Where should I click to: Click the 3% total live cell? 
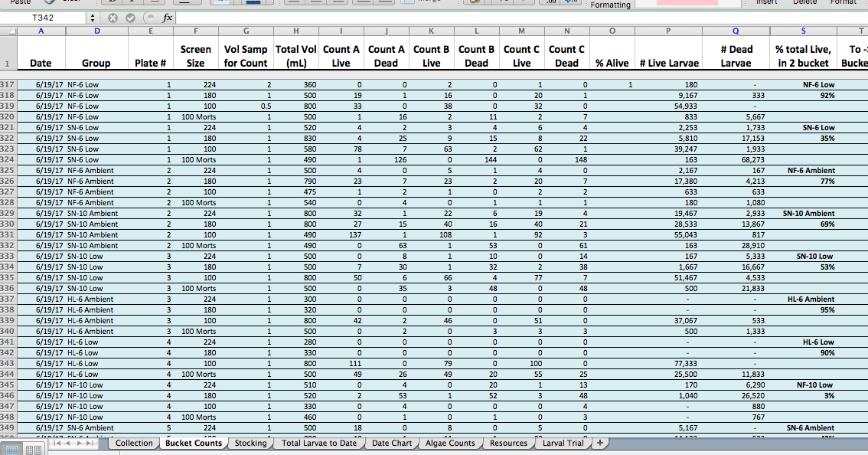coord(803,396)
